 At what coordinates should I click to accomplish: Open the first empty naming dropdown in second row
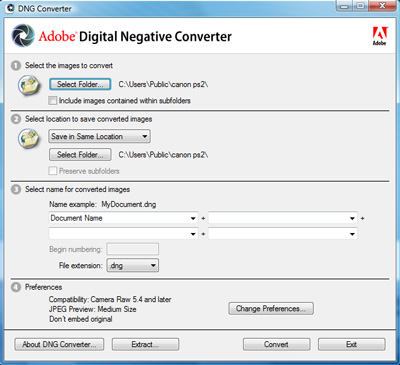pos(124,234)
